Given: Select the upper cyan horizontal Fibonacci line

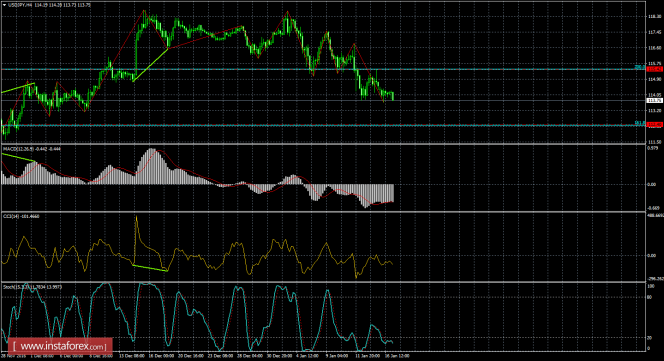Looking at the screenshot, I should (x=322, y=69).
